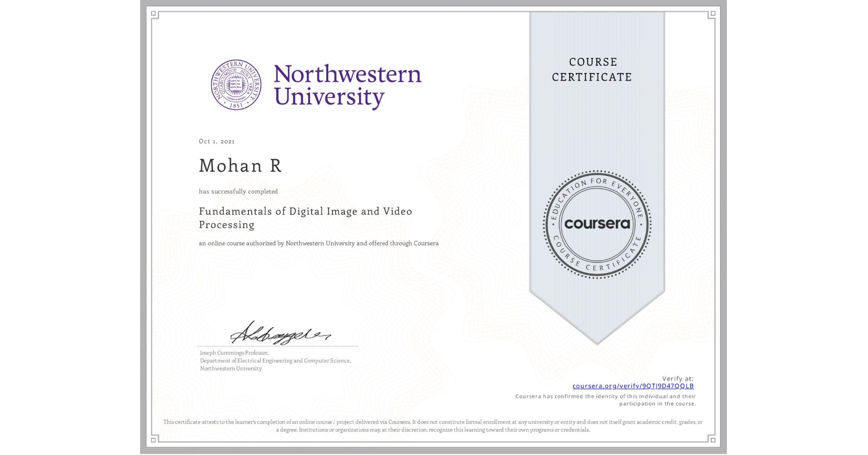Select the recipient name 'Mohan R'
Screen dimensions: 868x455
coord(240,166)
